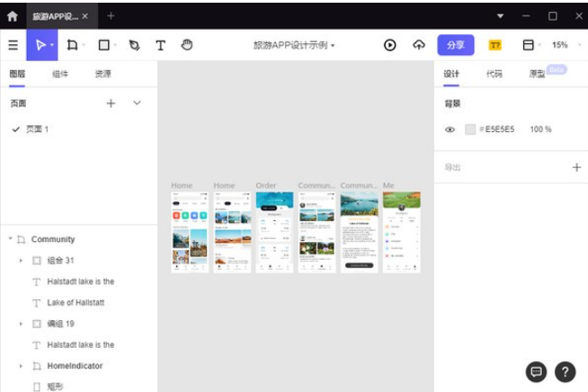Click the Order artboard label on canvas
Viewport: 588px width, 392px height.
click(266, 185)
